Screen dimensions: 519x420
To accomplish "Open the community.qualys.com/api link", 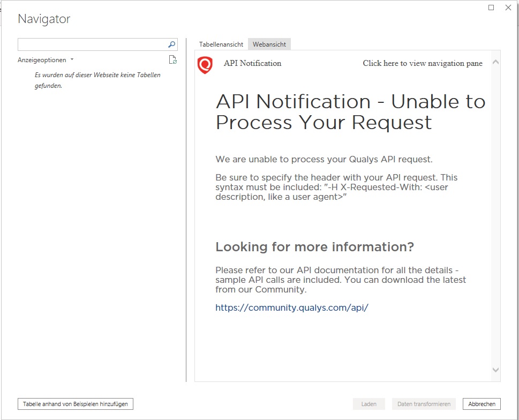I will [291, 307].
